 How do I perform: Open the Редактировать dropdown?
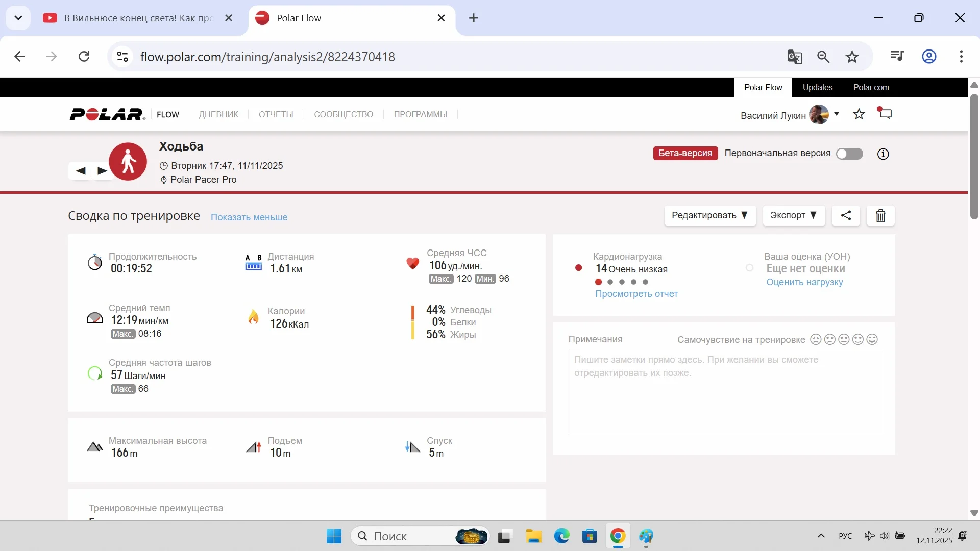point(709,215)
